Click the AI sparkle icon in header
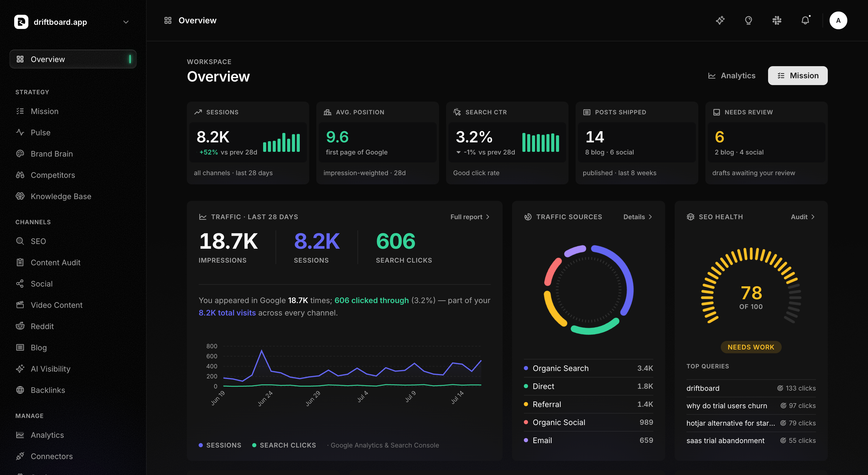The width and height of the screenshot is (868, 475). tap(720, 21)
